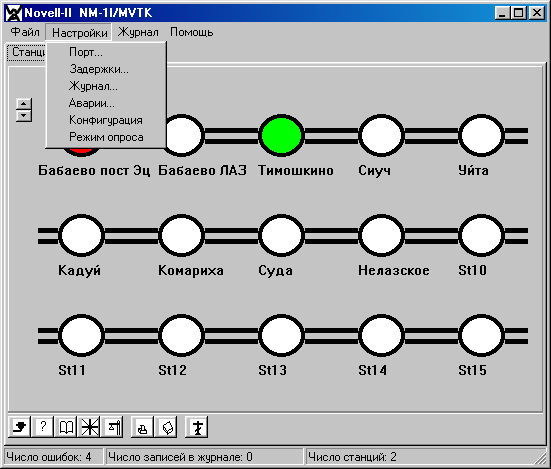Click status text Число записей в журнале: 0
The width and height of the screenshot is (551, 469).
click(181, 457)
